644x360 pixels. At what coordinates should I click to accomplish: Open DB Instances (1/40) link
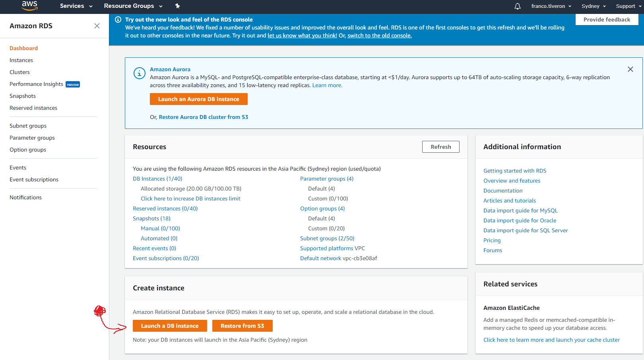157,179
